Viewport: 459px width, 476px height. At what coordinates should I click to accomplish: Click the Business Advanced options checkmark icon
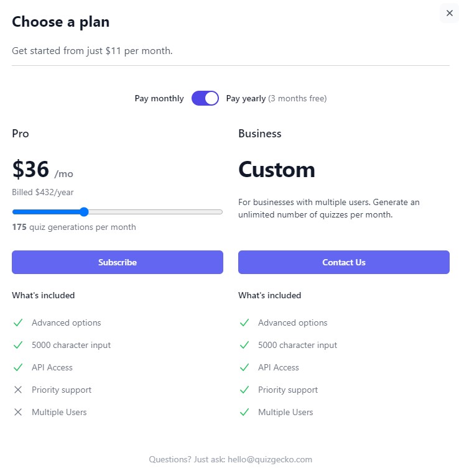(x=244, y=323)
